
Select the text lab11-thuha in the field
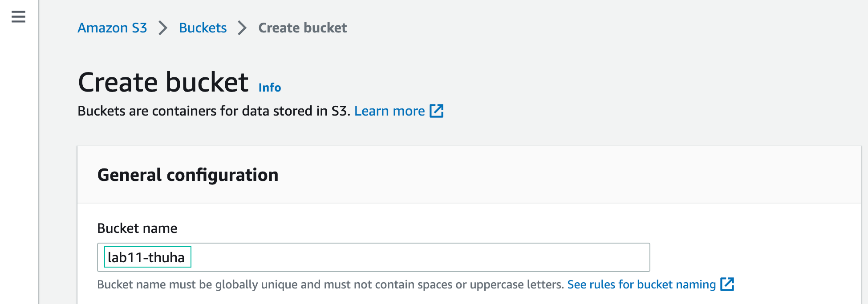tap(148, 257)
